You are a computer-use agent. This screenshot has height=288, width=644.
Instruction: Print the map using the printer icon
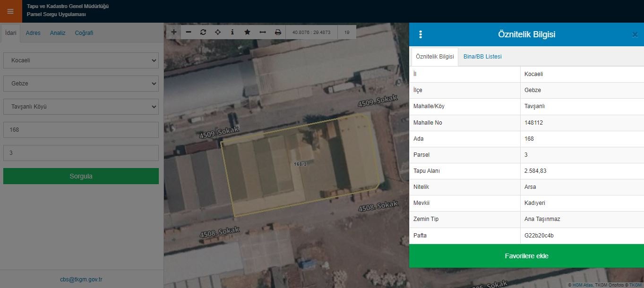click(278, 32)
